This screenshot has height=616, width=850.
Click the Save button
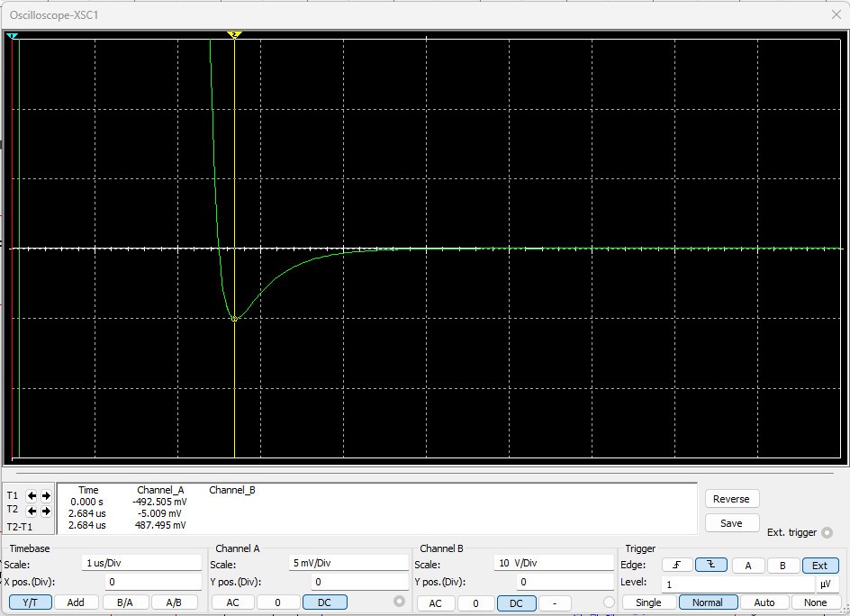pyautogui.click(x=731, y=523)
